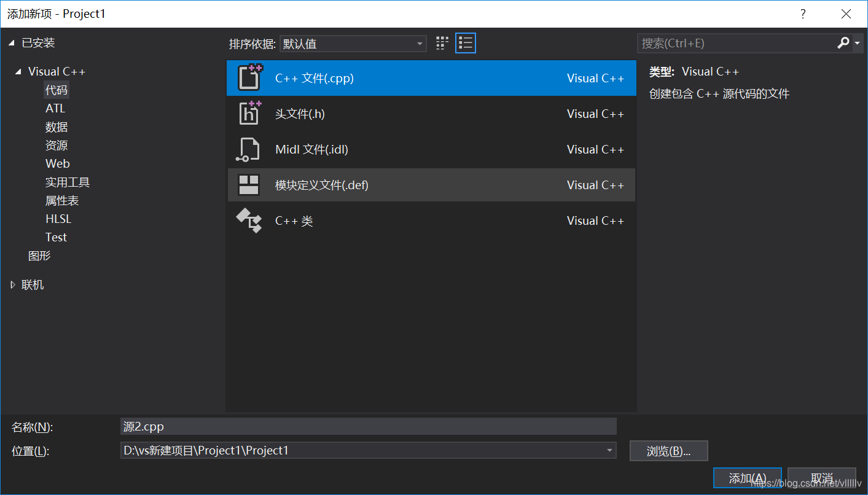Image resolution: width=868 pixels, height=495 pixels.
Task: Open the location path dropdown
Action: click(609, 450)
